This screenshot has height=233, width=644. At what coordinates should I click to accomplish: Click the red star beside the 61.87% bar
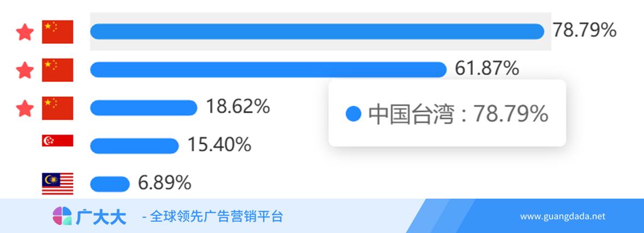pyautogui.click(x=25, y=70)
